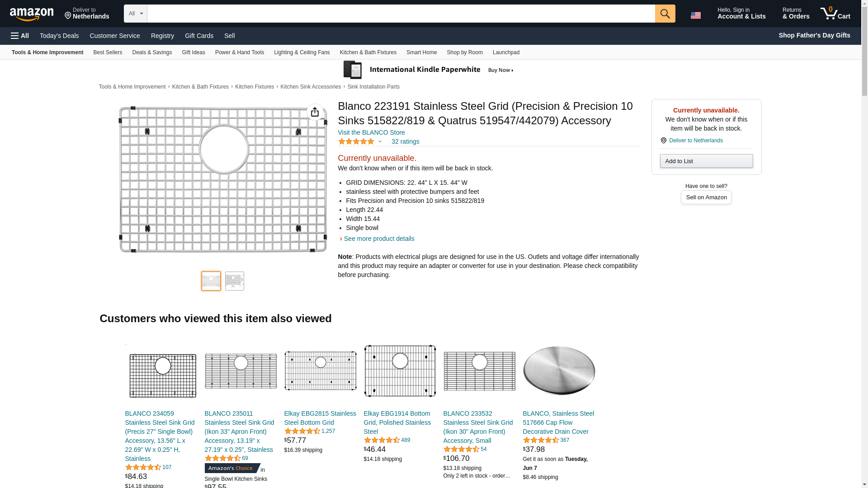Open Kitchen Sink Accessories breadcrumb

tap(310, 87)
